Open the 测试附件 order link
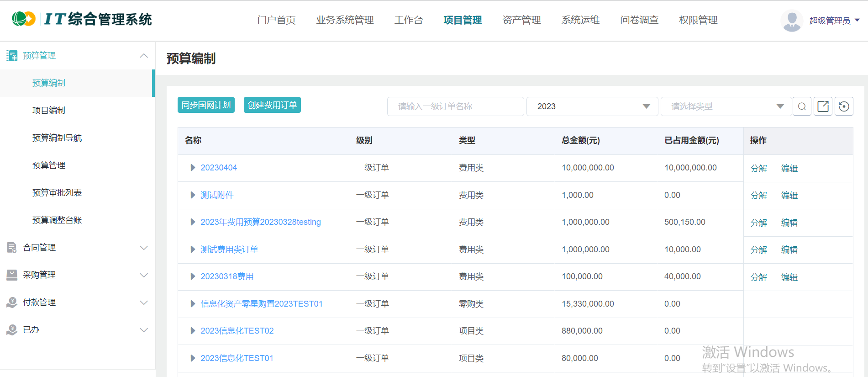 click(217, 195)
